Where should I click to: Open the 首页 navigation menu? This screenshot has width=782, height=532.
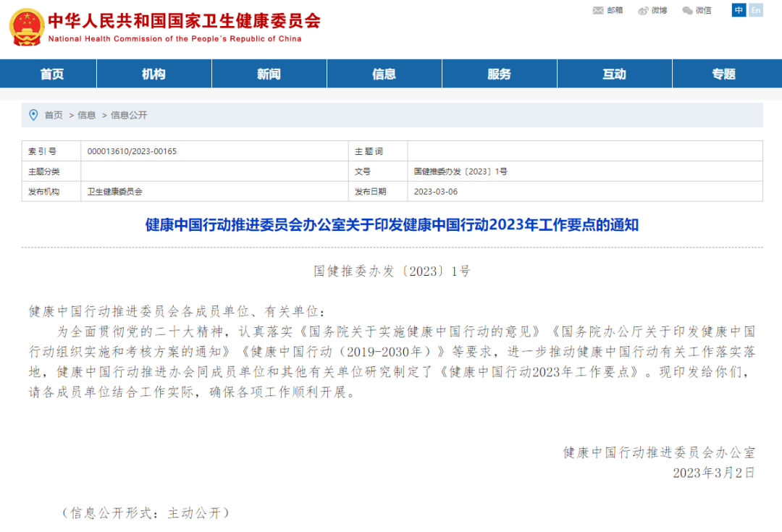[x=51, y=74]
